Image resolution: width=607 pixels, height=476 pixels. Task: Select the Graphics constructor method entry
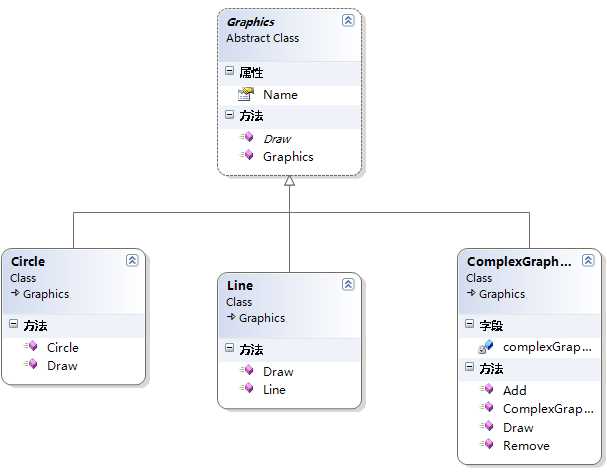[288, 156]
